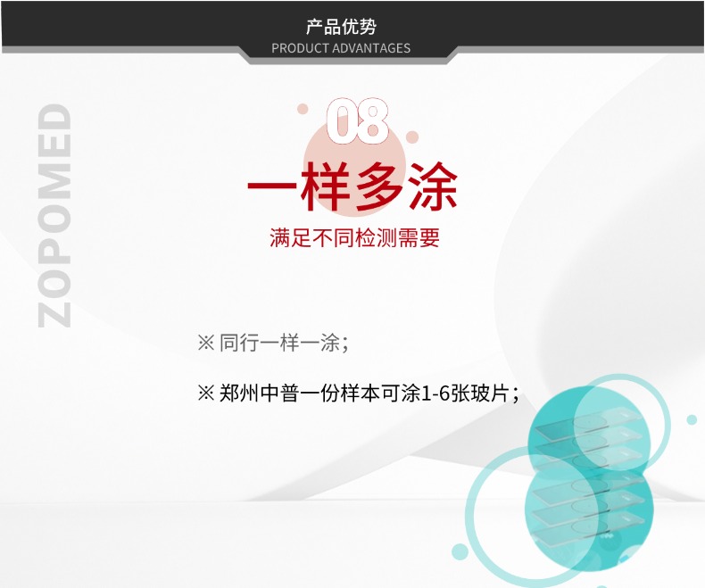
Task: Click the small teal dot at right edge
Action: click(x=692, y=419)
